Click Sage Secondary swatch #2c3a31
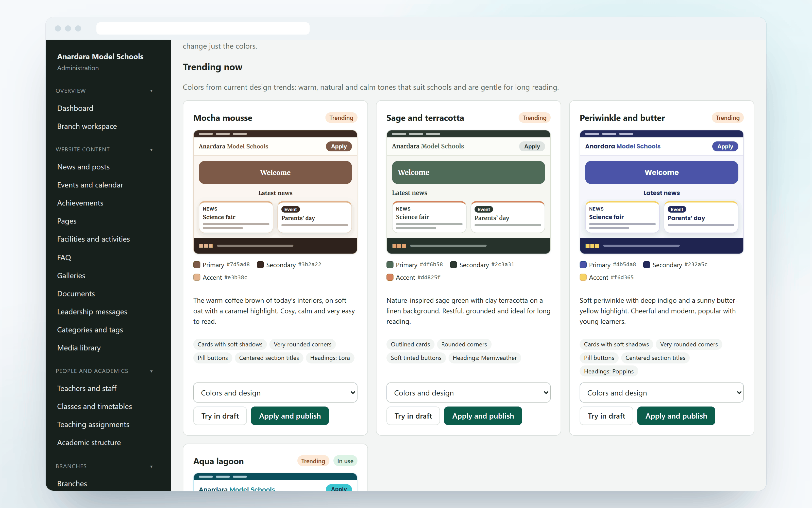This screenshot has height=508, width=812. click(x=454, y=265)
